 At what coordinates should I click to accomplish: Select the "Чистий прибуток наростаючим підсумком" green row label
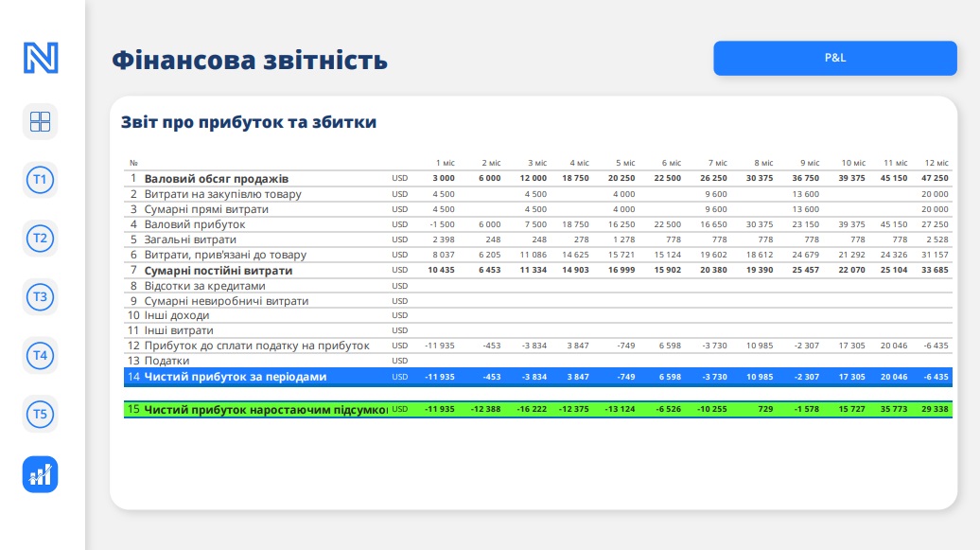[x=266, y=409]
